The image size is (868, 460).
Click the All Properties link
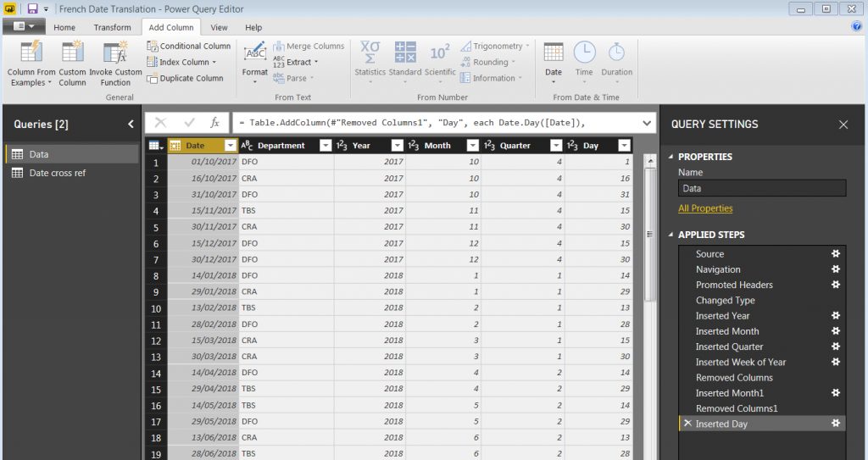point(705,208)
